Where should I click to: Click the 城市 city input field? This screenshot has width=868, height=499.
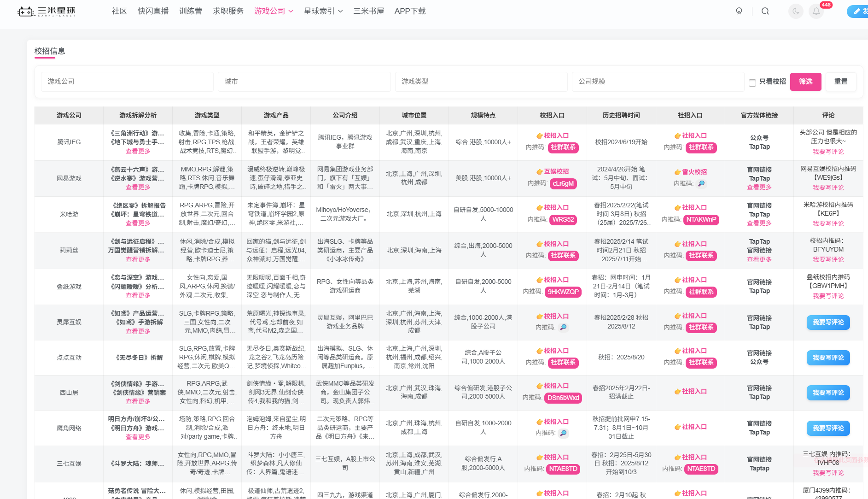pos(304,82)
